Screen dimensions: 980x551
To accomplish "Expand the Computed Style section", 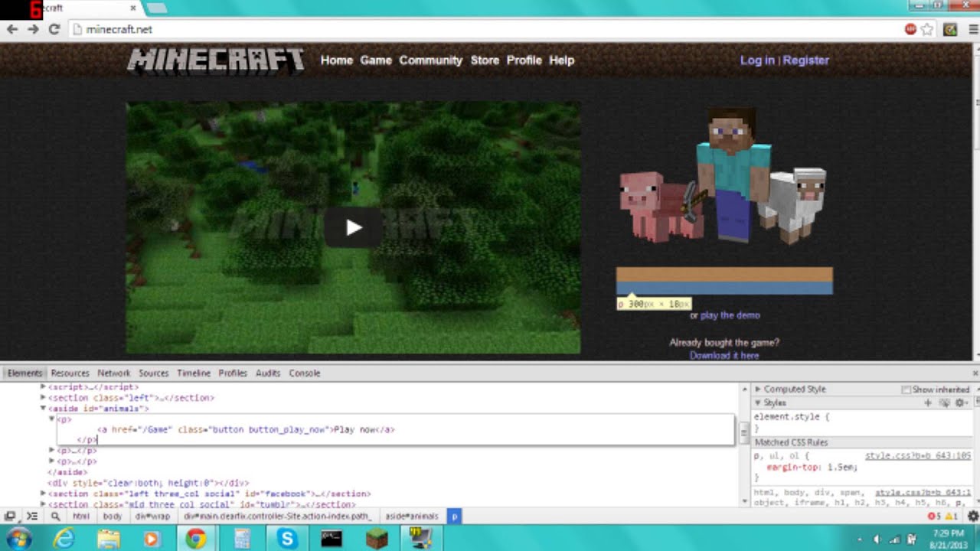I will point(758,389).
